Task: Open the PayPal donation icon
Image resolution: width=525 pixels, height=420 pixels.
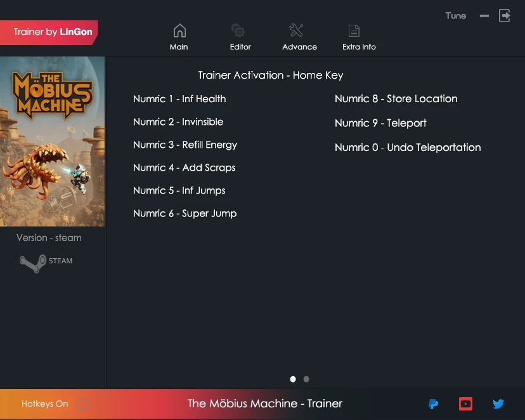Action: click(433, 404)
